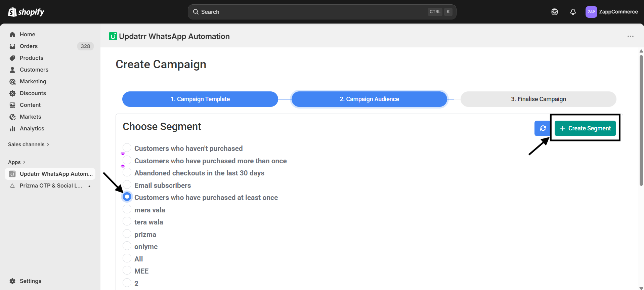Expand the Apps section
This screenshot has height=290, width=644.
[17, 162]
